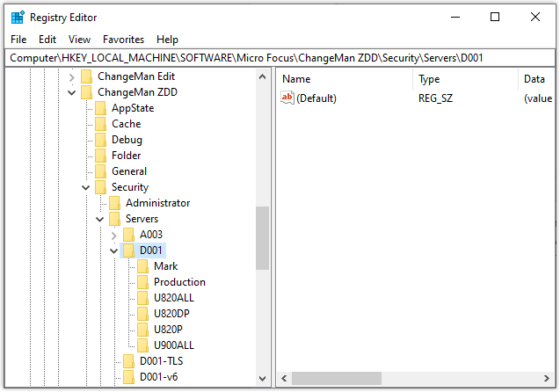Image resolution: width=560 pixels, height=392 pixels.
Task: Select the U820ALL key label
Action: click(173, 298)
